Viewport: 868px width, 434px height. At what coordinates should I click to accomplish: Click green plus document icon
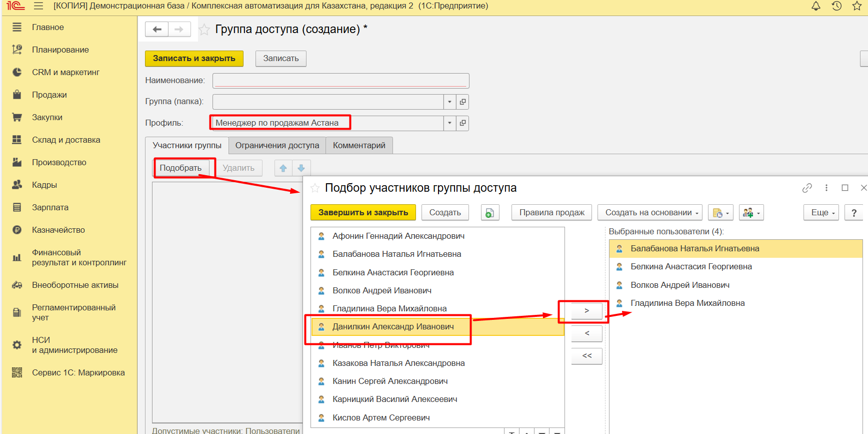(x=489, y=213)
